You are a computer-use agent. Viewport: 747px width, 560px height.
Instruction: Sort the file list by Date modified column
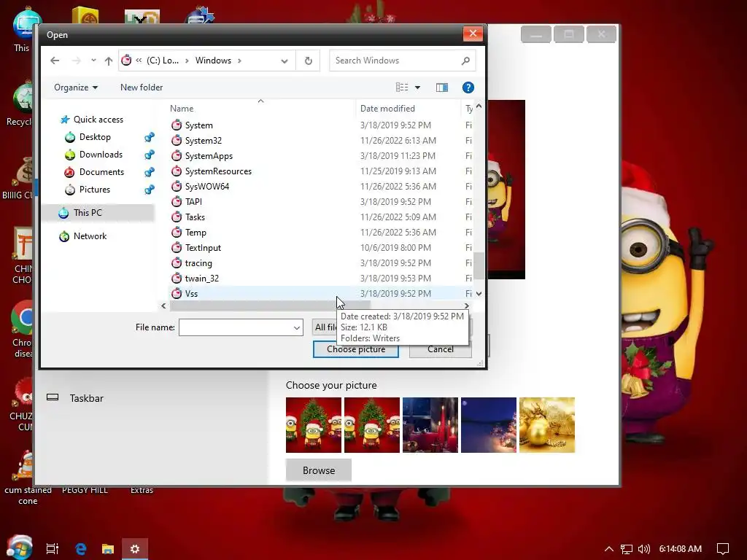pyautogui.click(x=387, y=109)
